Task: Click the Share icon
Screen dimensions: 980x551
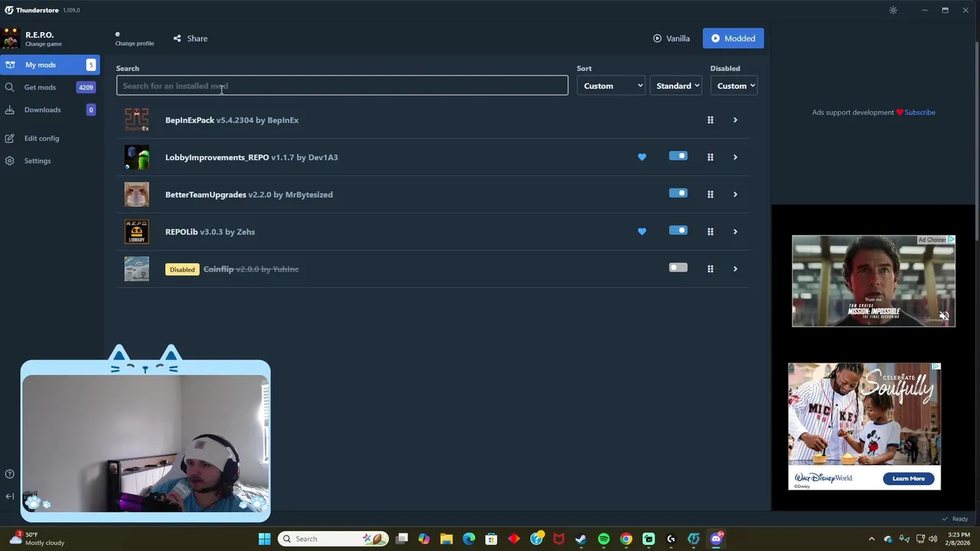Action: click(x=177, y=38)
